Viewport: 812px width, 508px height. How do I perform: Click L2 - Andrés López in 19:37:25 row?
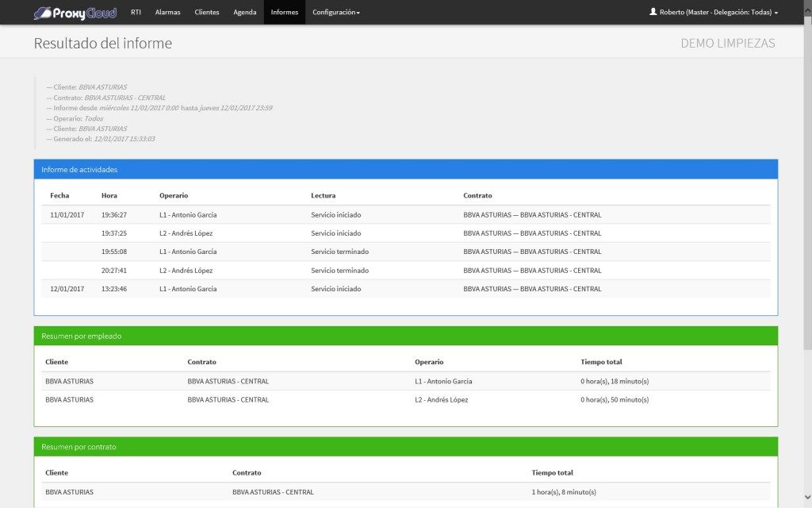(x=186, y=233)
